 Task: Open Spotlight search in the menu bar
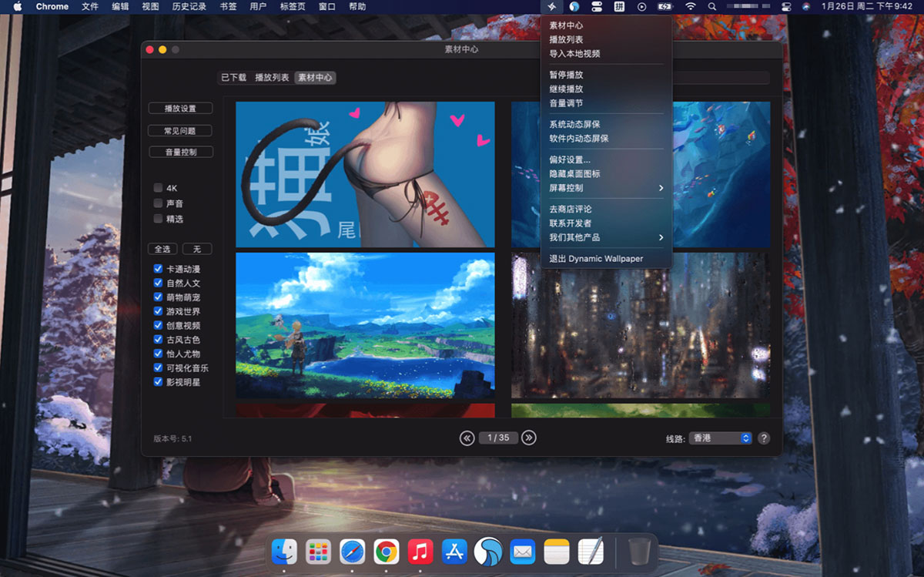tap(711, 7)
